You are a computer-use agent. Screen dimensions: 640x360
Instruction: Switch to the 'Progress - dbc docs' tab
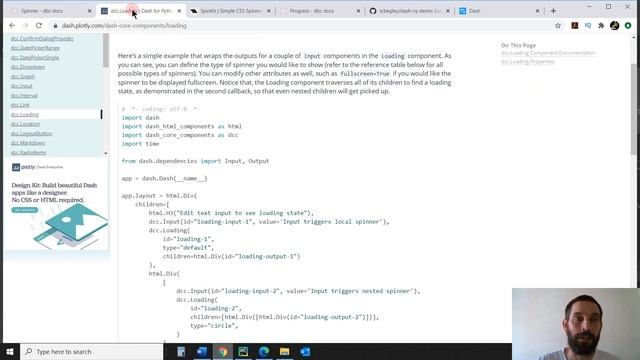(x=320, y=11)
